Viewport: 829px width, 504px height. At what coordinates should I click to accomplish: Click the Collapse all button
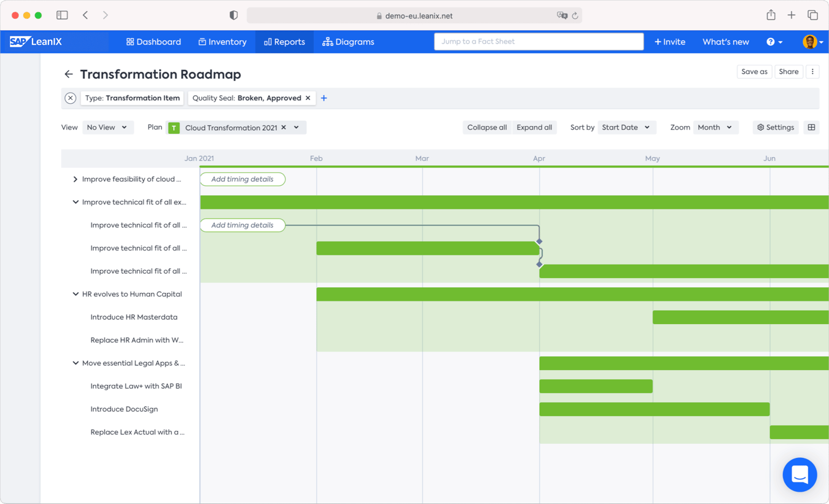pyautogui.click(x=486, y=128)
